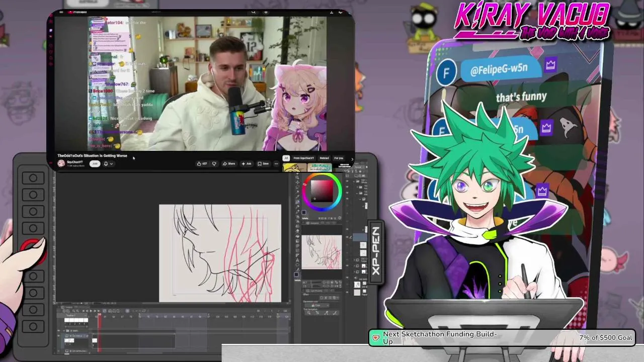This screenshot has height=362, width=644.
Task: Click the main color swatch below the toolbar
Action: click(x=296, y=275)
